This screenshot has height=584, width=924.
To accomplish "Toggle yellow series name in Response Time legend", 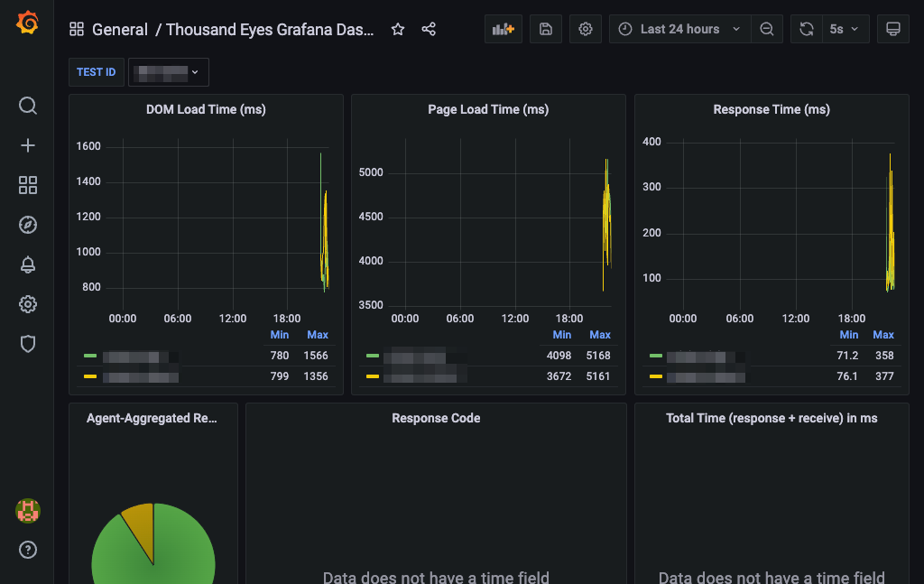I will [706, 376].
